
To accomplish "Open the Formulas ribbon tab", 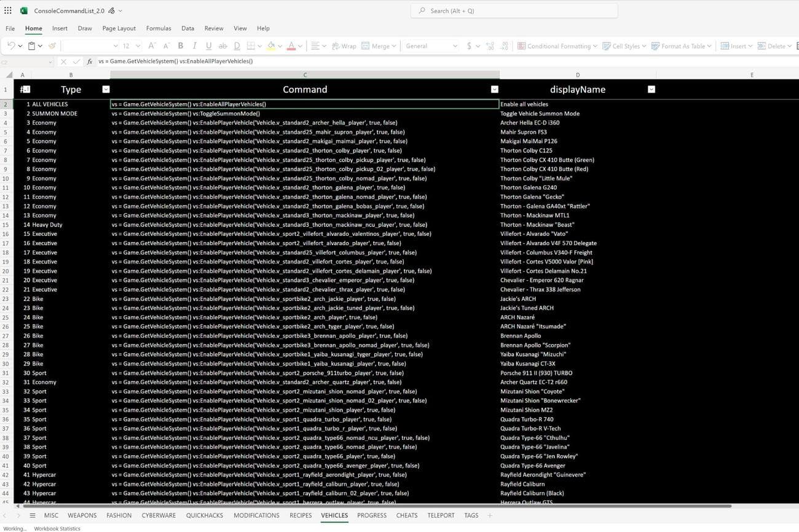I will [159, 28].
